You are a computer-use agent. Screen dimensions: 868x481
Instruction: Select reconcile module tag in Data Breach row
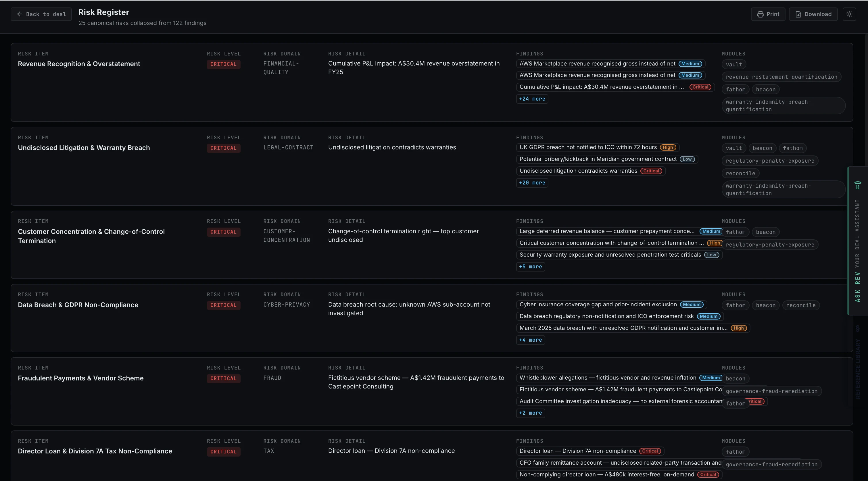click(801, 305)
